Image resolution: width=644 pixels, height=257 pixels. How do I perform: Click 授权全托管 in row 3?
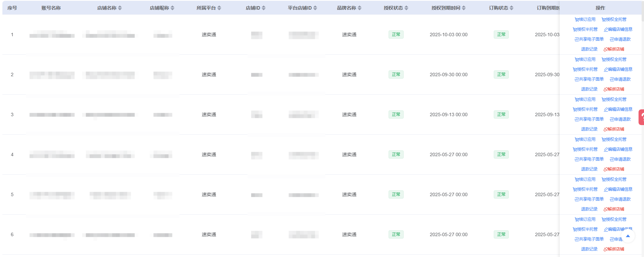[614, 99]
